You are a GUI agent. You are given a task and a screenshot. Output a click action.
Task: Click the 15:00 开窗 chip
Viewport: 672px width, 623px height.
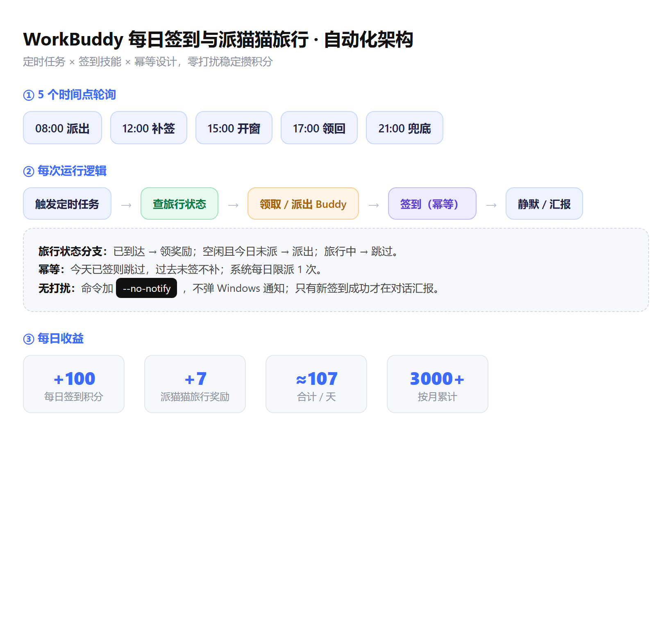(x=234, y=128)
